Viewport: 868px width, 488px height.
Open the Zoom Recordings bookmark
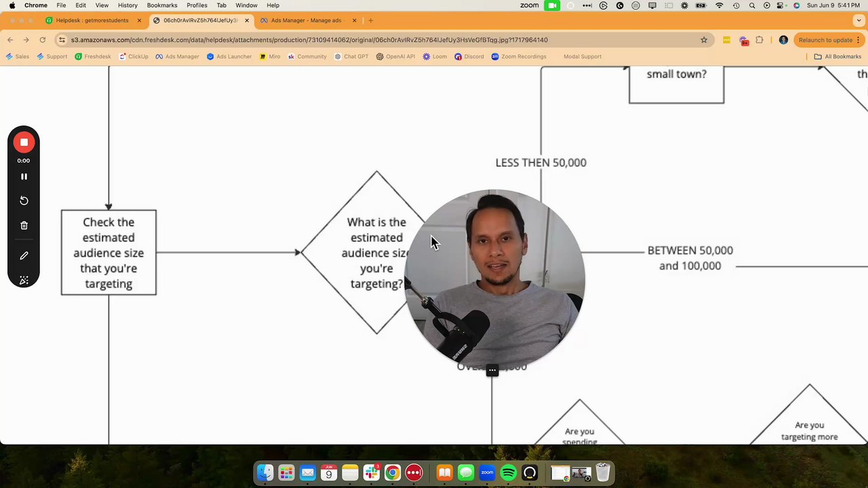(x=519, y=57)
